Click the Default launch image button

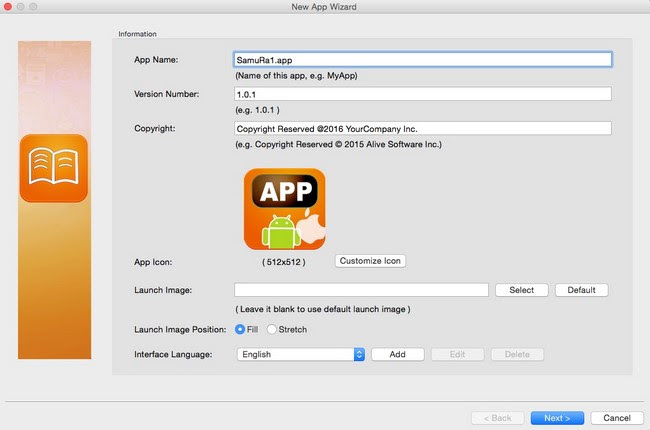click(x=582, y=290)
